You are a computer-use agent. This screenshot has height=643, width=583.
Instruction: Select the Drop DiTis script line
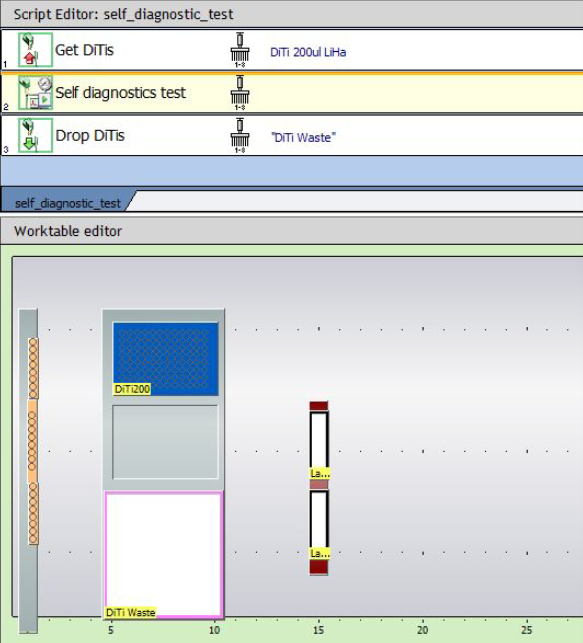(292, 136)
